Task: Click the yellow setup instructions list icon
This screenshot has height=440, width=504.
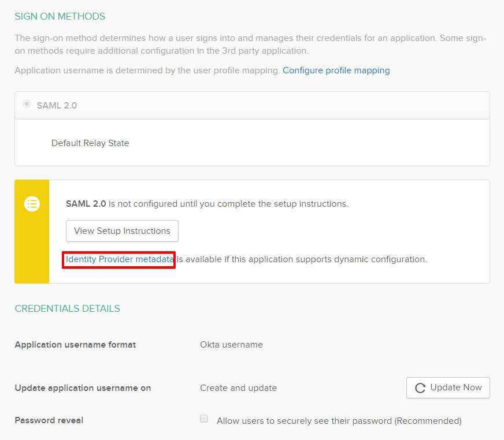Action: pyautogui.click(x=32, y=204)
